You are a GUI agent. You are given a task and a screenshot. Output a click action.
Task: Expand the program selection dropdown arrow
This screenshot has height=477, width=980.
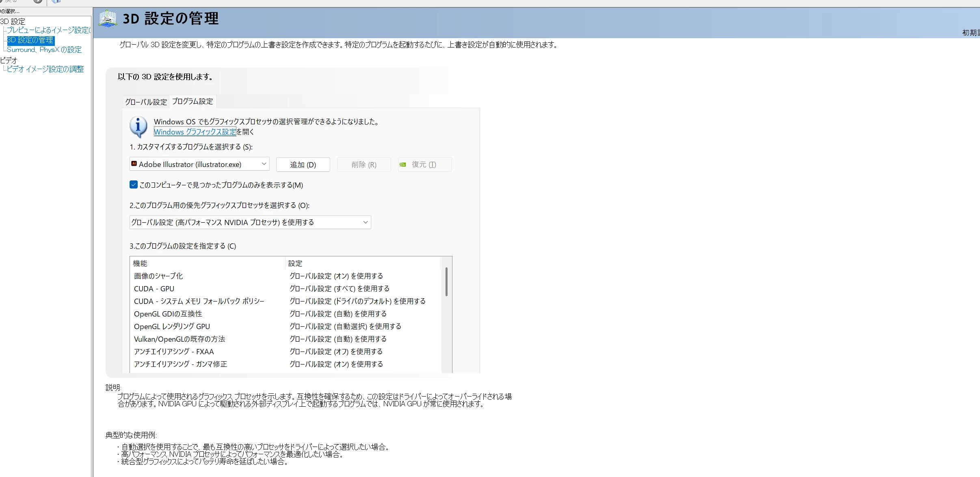click(264, 164)
